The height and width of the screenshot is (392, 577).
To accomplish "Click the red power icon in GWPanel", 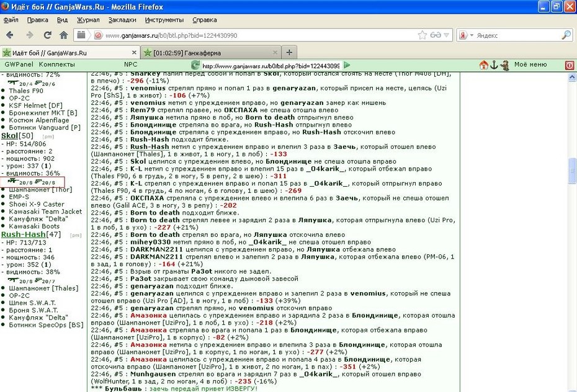I will pyautogui.click(x=570, y=65).
